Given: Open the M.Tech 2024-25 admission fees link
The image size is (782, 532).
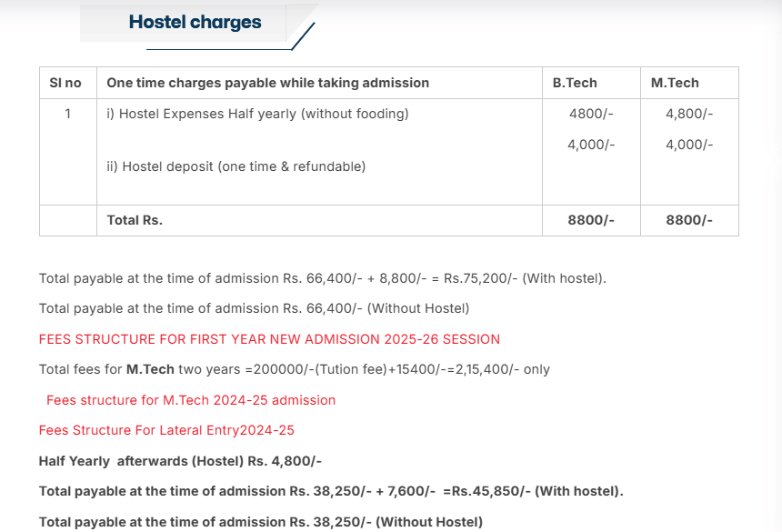Looking at the screenshot, I should (191, 400).
